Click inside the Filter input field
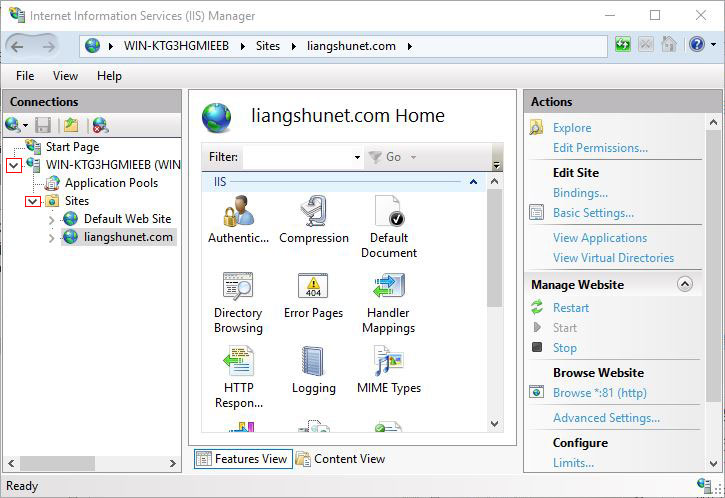The height and width of the screenshot is (498, 725). [298, 157]
